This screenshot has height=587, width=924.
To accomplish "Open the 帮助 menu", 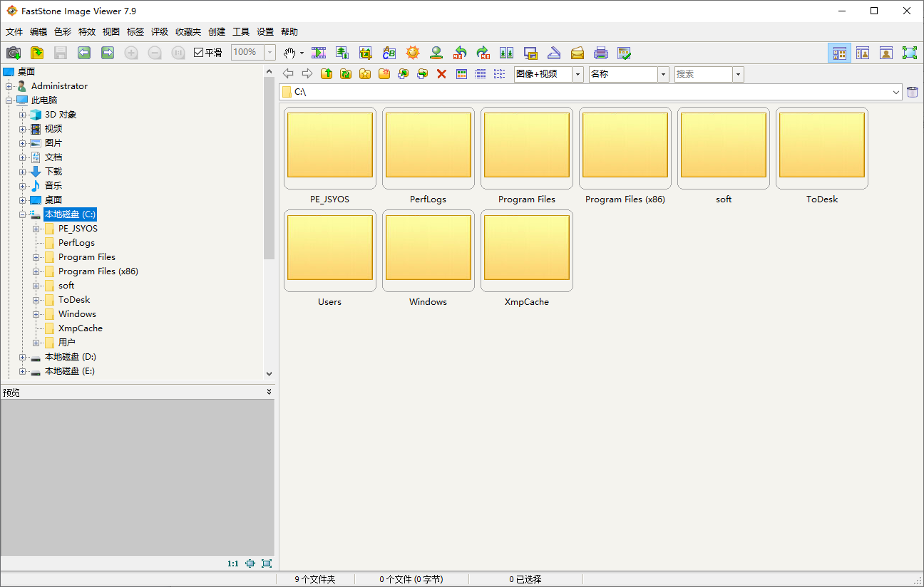I will tap(289, 32).
